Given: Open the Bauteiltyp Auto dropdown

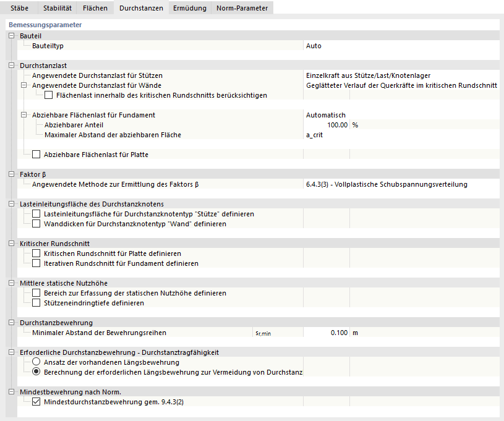Looking at the screenshot, I should (401, 46).
